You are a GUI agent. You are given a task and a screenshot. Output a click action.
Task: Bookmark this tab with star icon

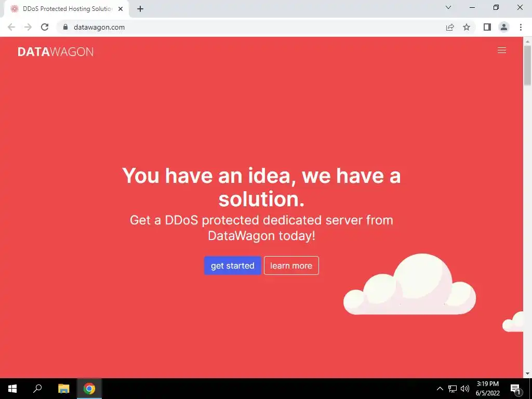(x=467, y=27)
